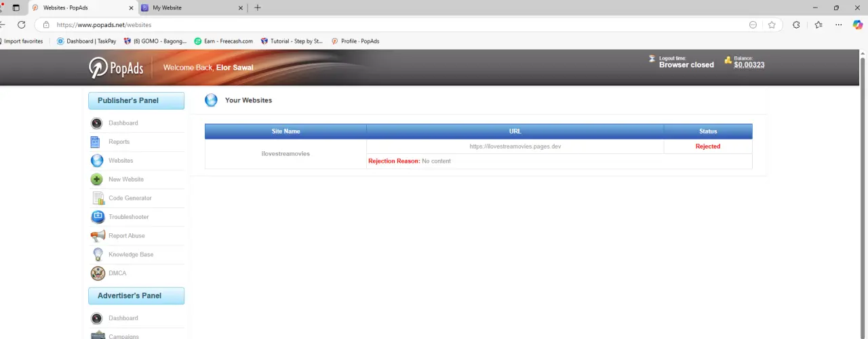This screenshot has height=339, width=868.
Task: Click the browser refresh button
Action: [x=21, y=24]
